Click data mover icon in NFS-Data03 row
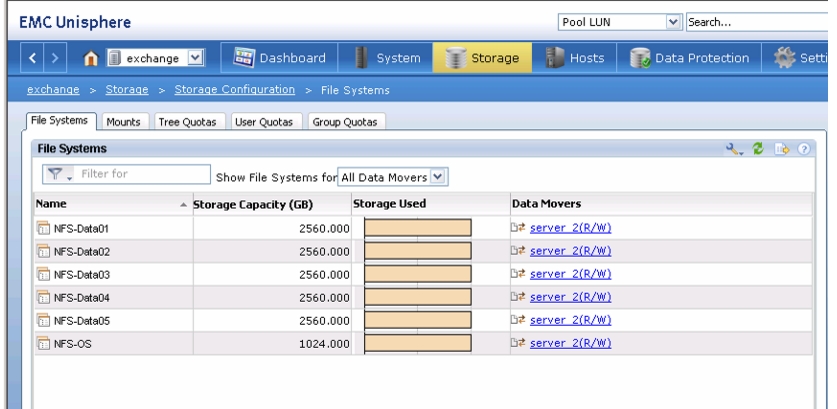The width and height of the screenshot is (837, 409). click(518, 273)
